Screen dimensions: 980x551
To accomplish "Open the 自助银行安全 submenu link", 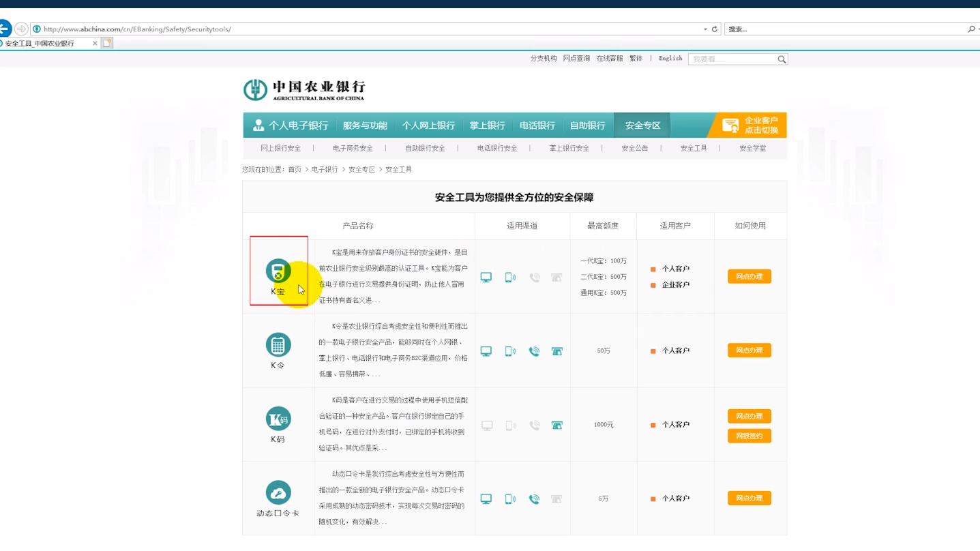I will point(425,148).
